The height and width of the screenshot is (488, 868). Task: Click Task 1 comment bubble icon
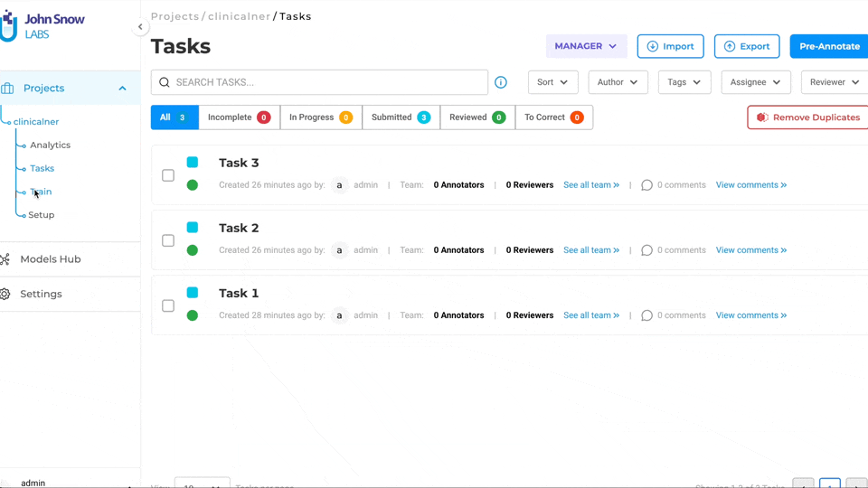(x=646, y=315)
